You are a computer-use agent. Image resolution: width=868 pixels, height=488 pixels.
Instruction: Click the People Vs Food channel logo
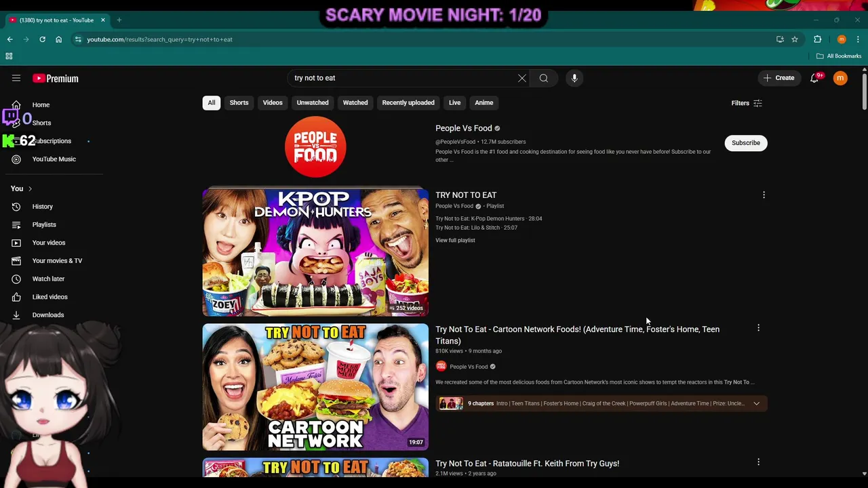pos(315,147)
